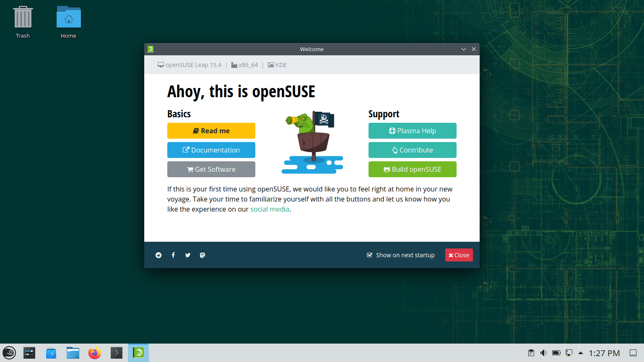Click the red Close button
The image size is (644, 362).
[459, 255]
